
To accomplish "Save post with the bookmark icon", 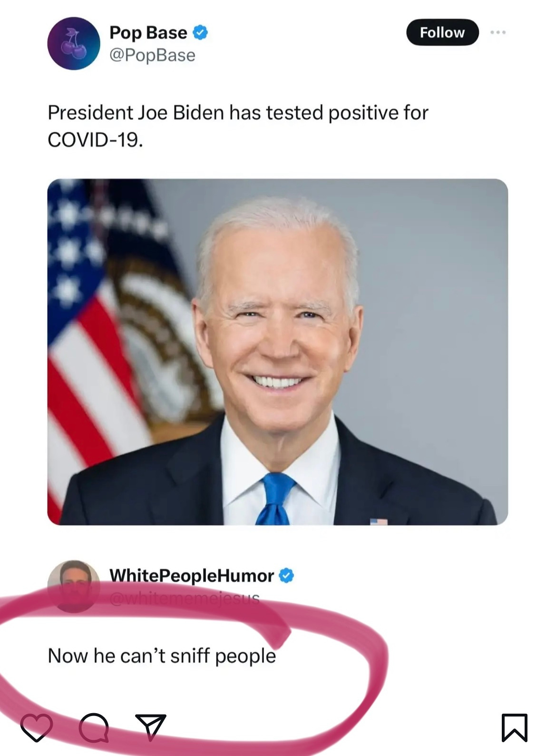I will (515, 727).
